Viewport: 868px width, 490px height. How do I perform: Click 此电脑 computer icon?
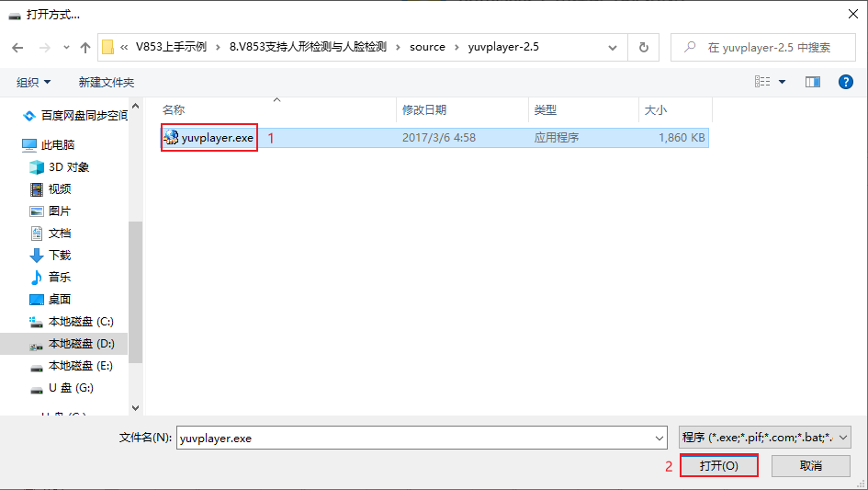[29, 145]
